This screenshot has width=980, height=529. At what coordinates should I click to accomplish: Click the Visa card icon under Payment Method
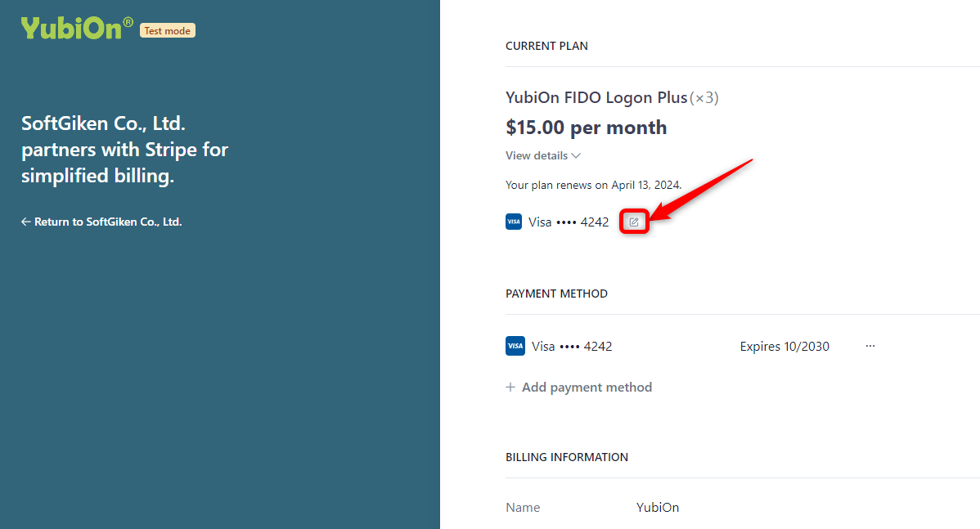point(515,346)
